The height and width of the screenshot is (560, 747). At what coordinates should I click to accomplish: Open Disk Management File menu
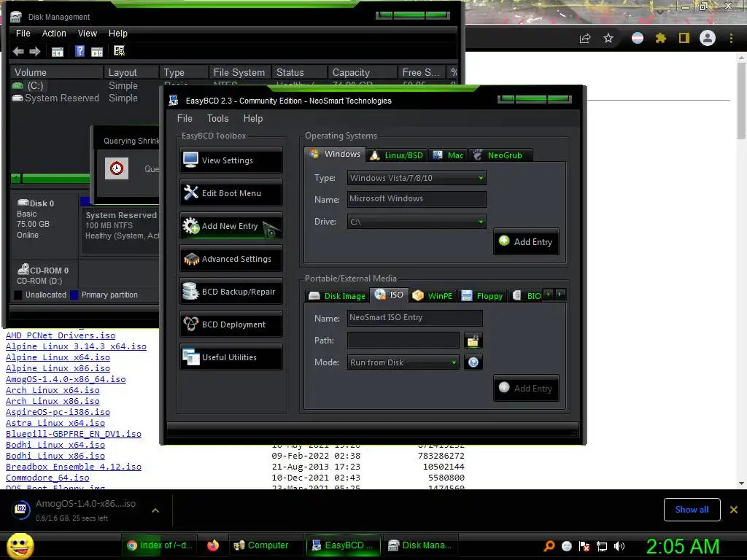coord(23,34)
